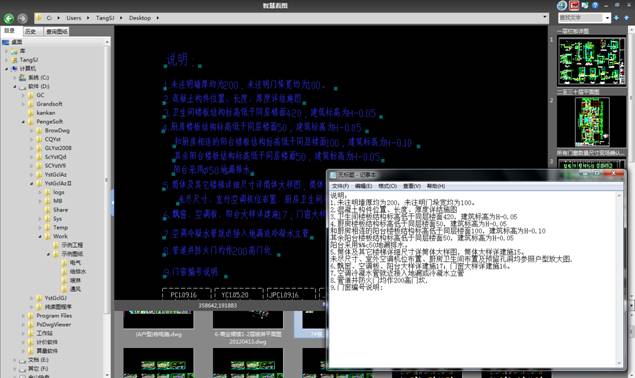635x378 pixels.
Task: Click the red icon in top-right toolbar
Action: [574, 5]
